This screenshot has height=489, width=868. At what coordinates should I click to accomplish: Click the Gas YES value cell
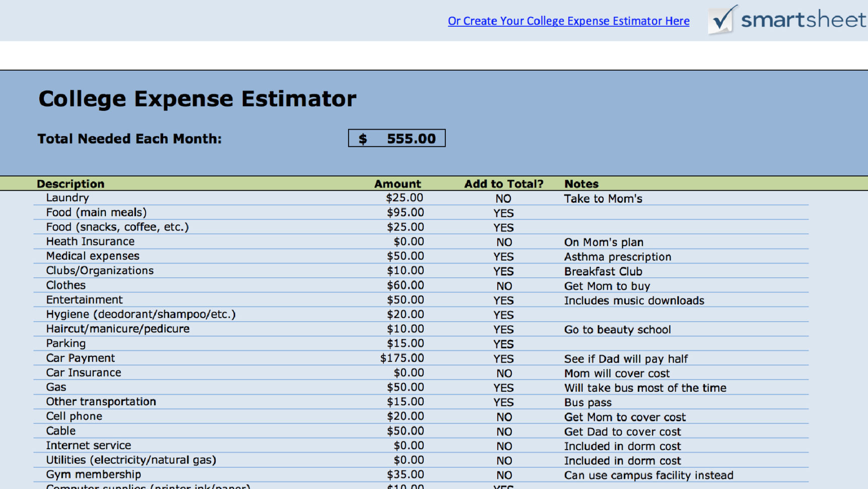pos(503,387)
